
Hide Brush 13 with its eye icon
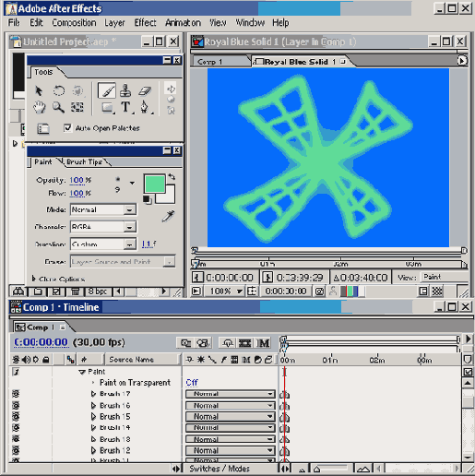tap(16, 439)
